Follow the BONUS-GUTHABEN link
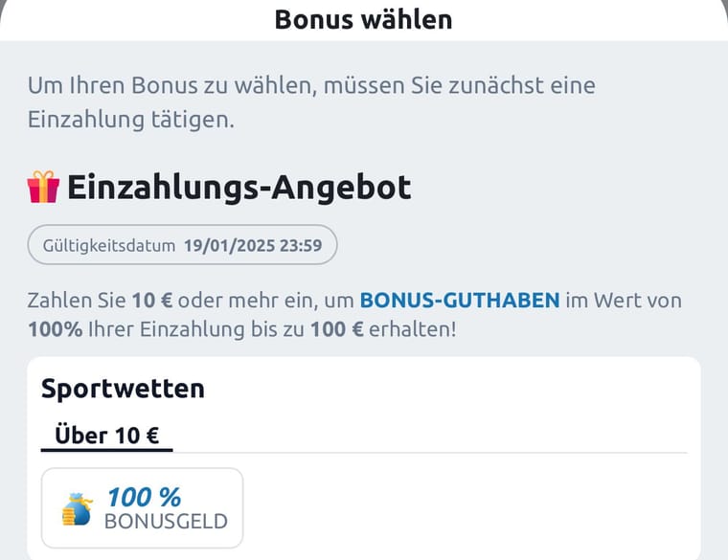This screenshot has height=560, width=728. click(460, 301)
